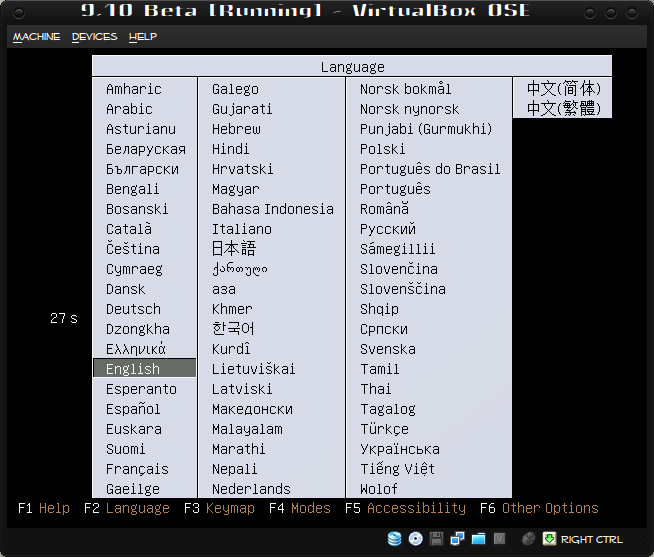Select Norsk bokmål language

[x=405, y=89]
